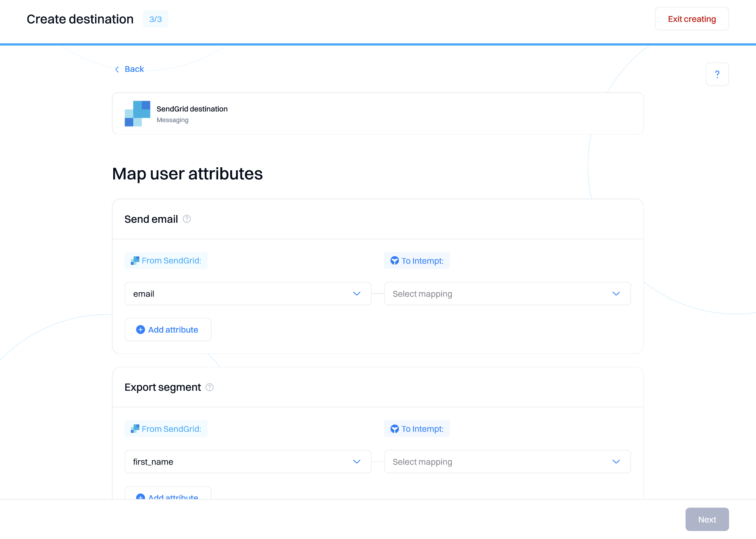Click the 3/3 step indicator badge
This screenshot has width=756, height=539.
click(155, 19)
